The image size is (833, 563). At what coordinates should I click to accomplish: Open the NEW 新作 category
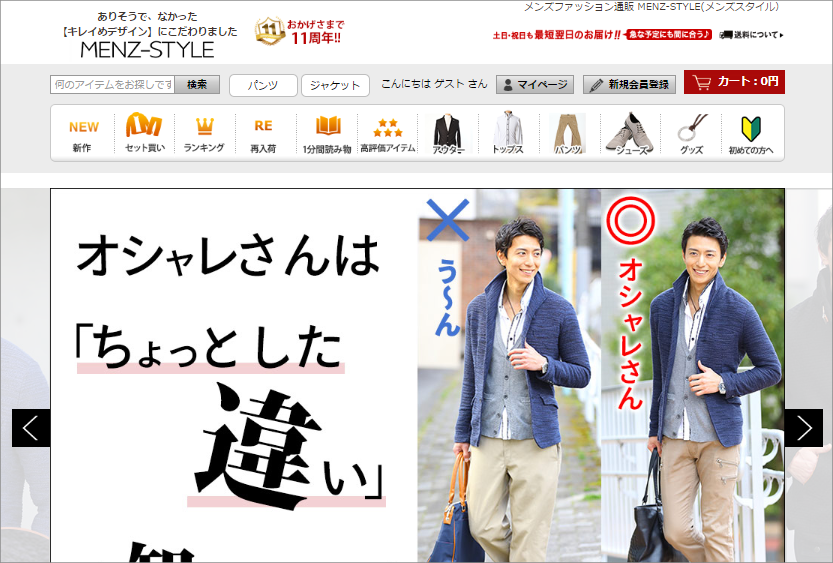[83, 135]
